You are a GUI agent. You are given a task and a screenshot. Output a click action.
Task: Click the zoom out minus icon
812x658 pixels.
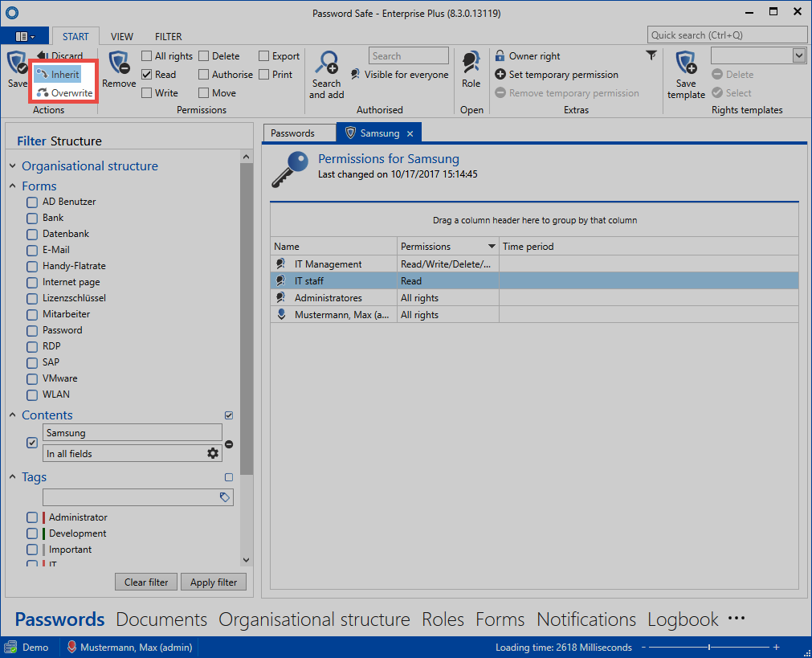643,647
